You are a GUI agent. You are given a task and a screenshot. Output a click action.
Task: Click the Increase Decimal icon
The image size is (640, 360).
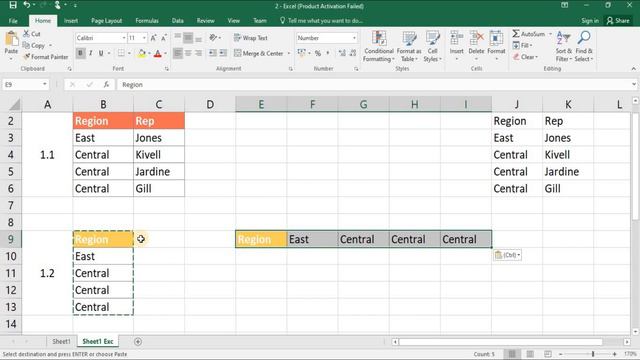point(342,53)
